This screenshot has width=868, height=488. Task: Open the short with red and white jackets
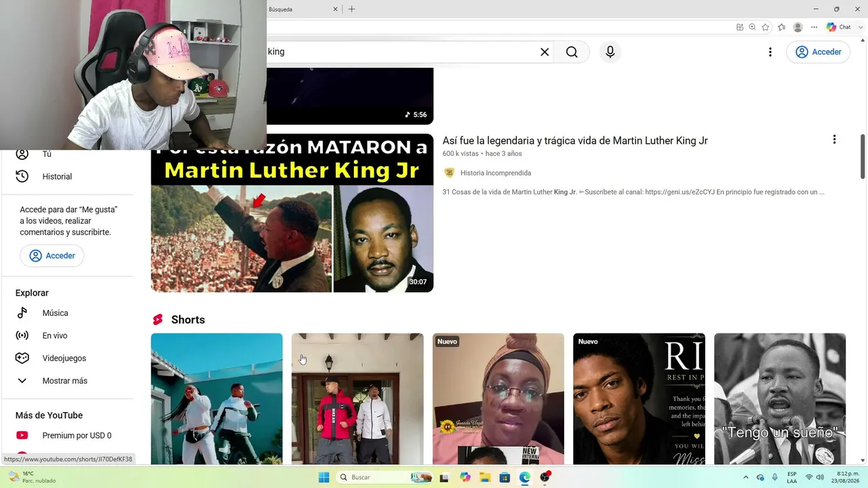[x=357, y=399]
